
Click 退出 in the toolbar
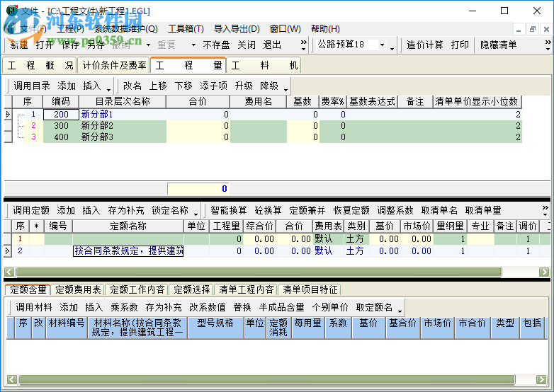coord(272,45)
